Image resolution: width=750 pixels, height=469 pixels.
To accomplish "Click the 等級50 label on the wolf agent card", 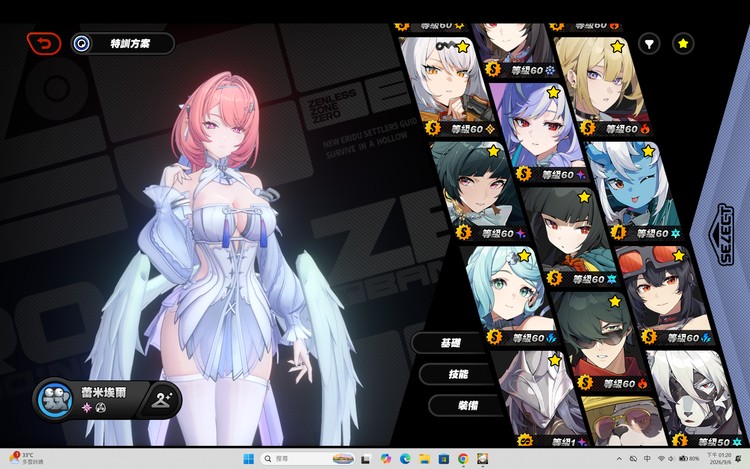I will [x=714, y=442].
